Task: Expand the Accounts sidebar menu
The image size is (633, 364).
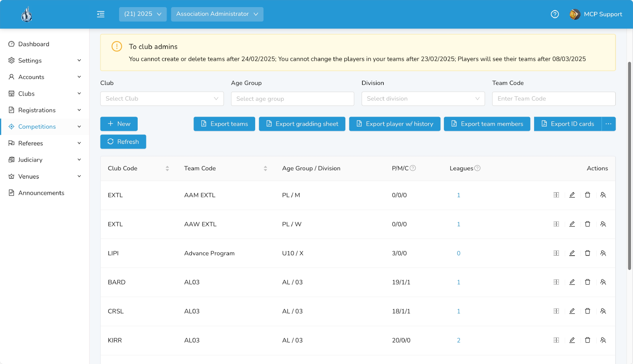Action: (45, 77)
